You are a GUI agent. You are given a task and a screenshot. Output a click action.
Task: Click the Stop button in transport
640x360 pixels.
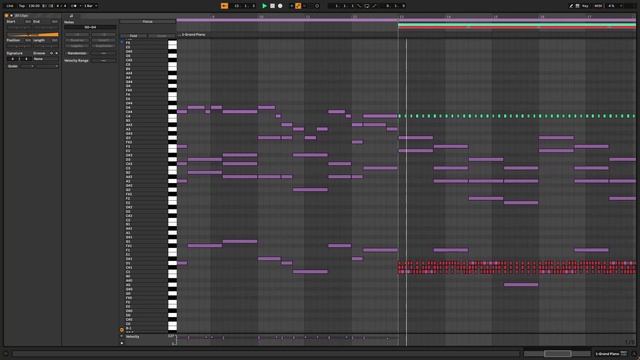[x=272, y=6]
